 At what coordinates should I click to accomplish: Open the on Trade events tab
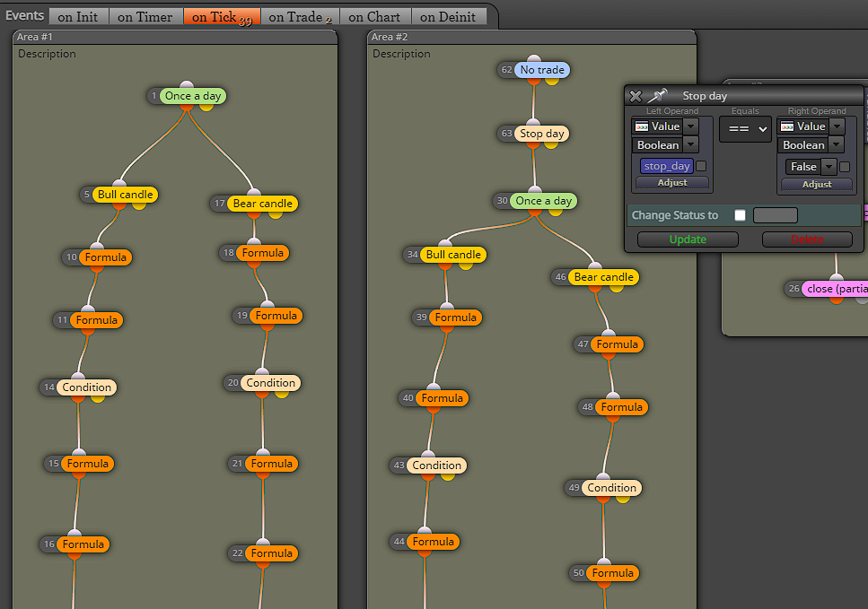[x=300, y=17]
